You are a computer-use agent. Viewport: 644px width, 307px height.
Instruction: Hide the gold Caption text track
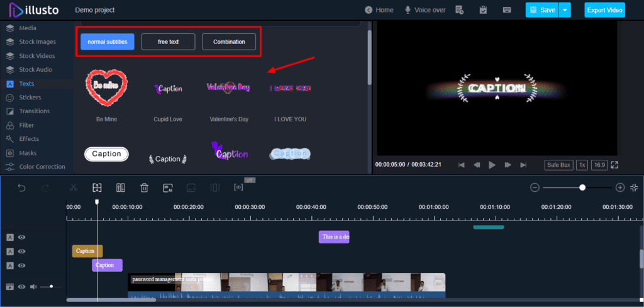click(22, 251)
